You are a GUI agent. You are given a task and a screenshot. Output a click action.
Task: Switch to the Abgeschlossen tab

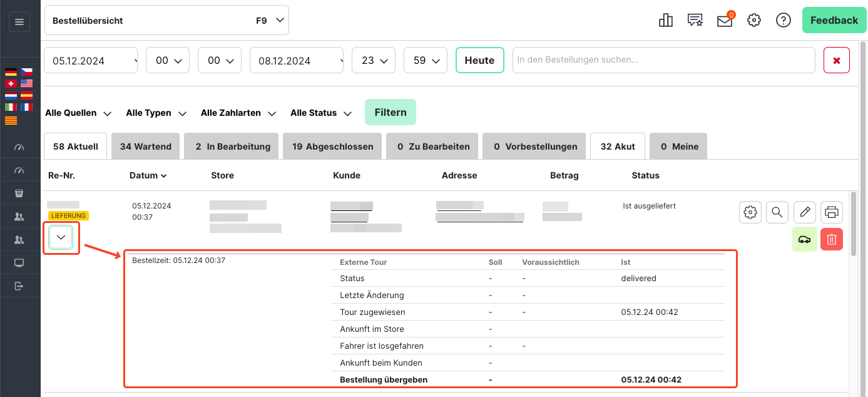pos(332,147)
